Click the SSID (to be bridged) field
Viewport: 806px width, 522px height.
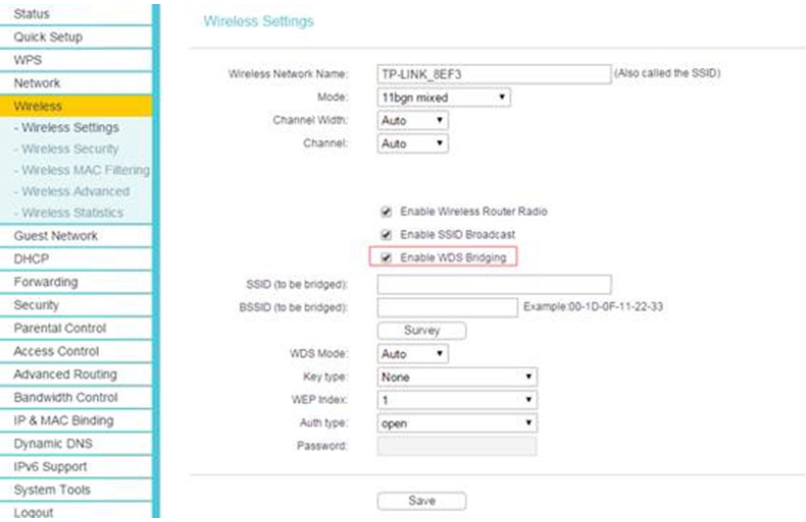click(493, 285)
